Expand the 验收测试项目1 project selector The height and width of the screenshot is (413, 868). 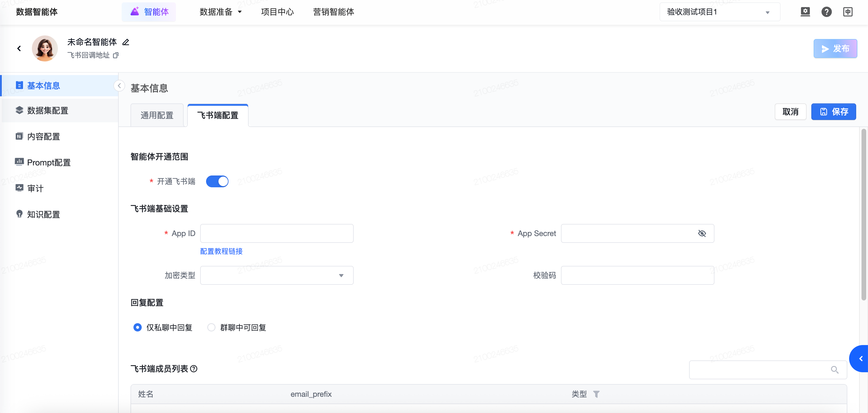(719, 12)
